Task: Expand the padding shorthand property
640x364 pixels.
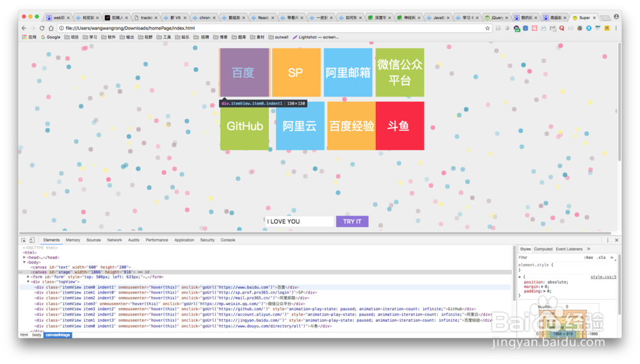Action: pyautogui.click(x=545, y=291)
